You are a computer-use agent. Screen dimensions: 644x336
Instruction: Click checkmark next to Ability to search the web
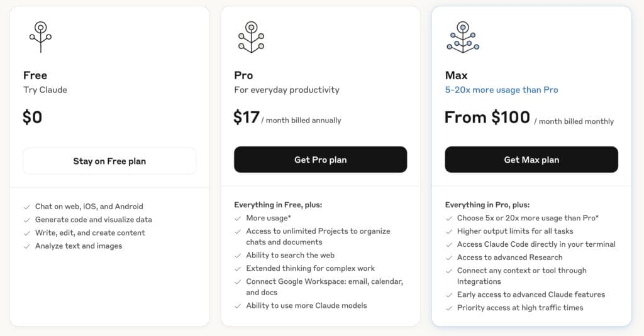237,256
